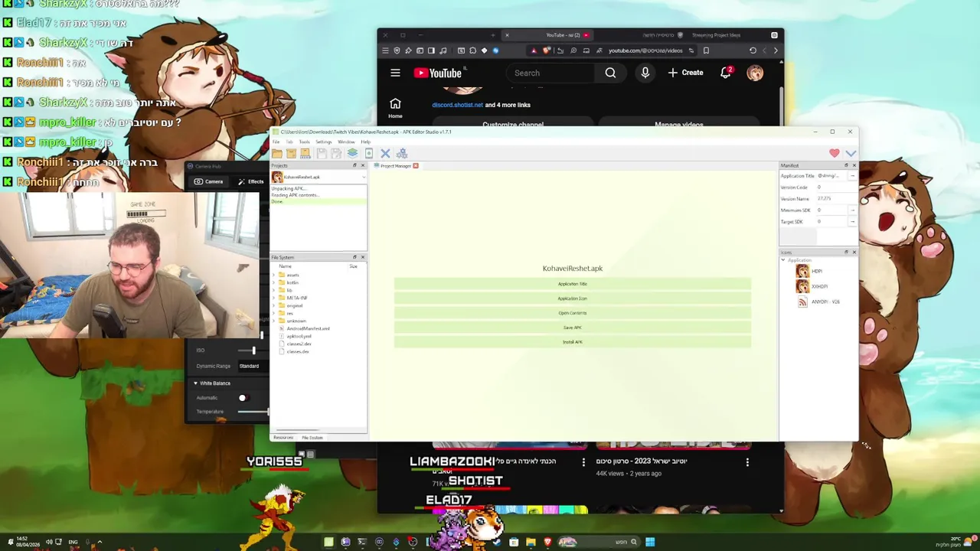
Task: Click the YouTube Home sidebar icon
Action: point(395,108)
